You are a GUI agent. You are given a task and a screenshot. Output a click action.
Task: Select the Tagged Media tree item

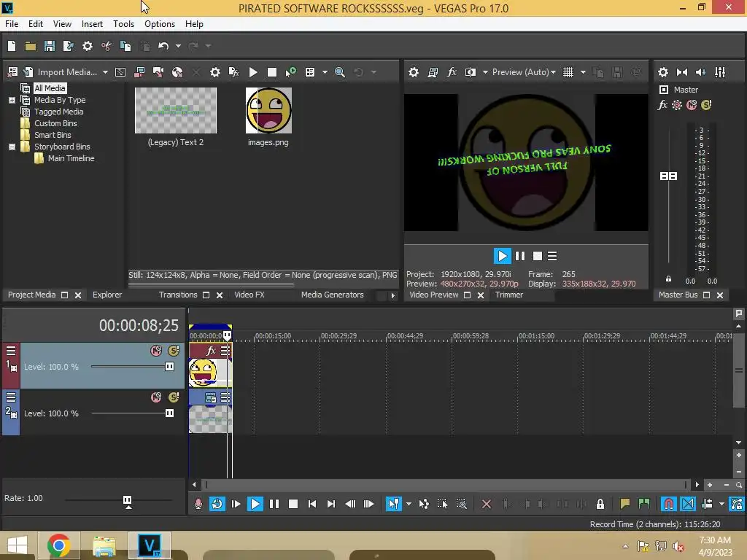pyautogui.click(x=58, y=112)
